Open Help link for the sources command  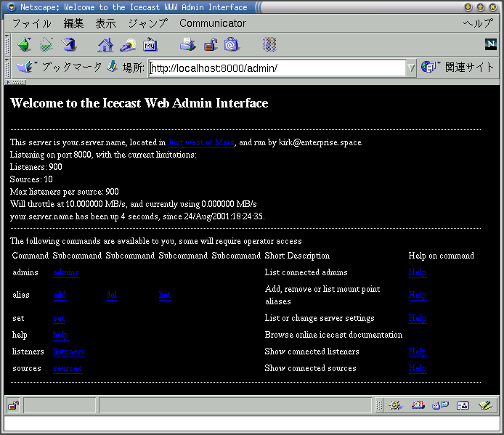(417, 368)
